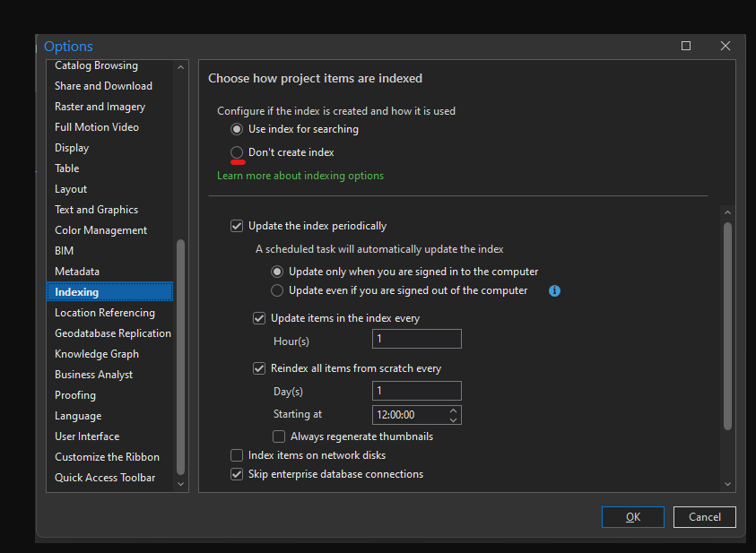This screenshot has height=553, width=756.
Task: Select the Knowledge Graph category
Action: tap(96, 353)
